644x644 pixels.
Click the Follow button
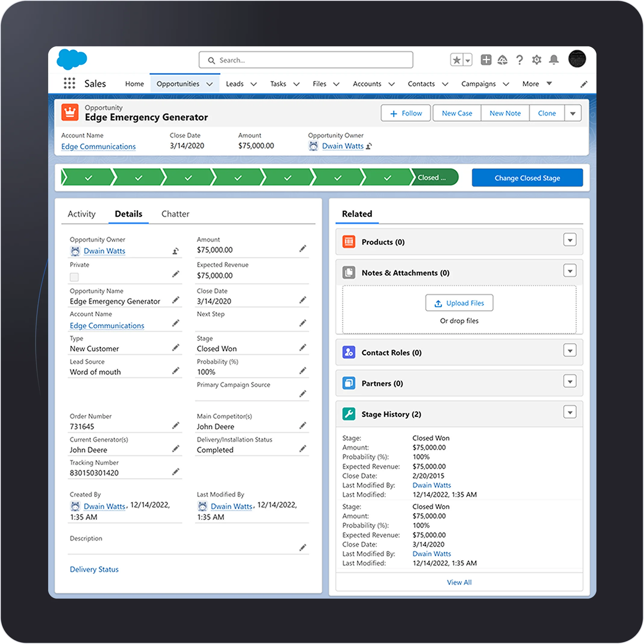click(406, 113)
